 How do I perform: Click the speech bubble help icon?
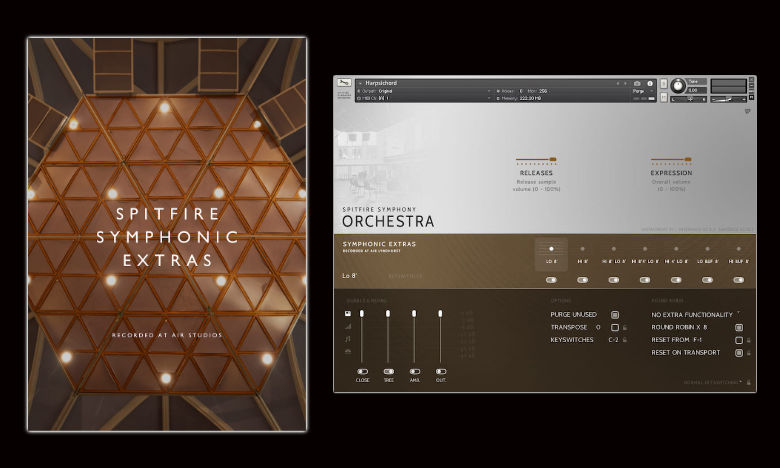pyautogui.click(x=747, y=111)
